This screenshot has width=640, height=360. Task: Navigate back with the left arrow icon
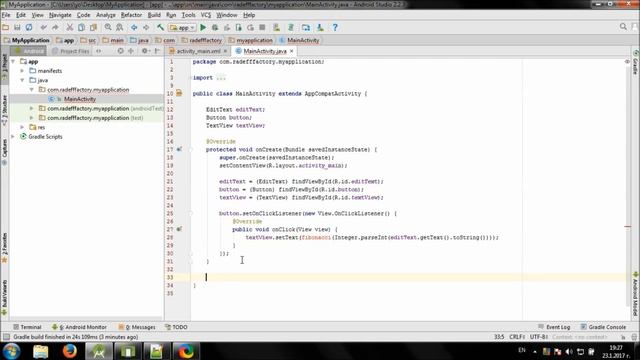point(134,27)
